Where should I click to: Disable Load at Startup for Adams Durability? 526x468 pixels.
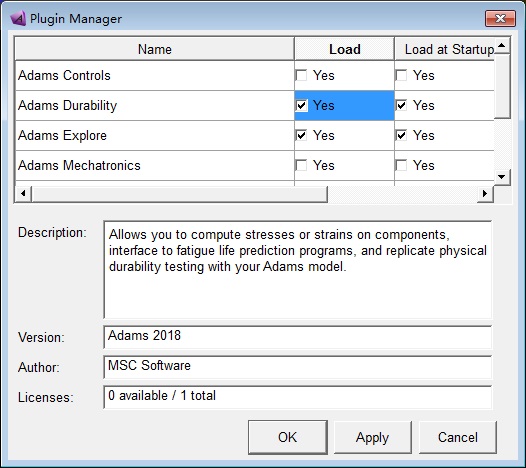click(401, 106)
